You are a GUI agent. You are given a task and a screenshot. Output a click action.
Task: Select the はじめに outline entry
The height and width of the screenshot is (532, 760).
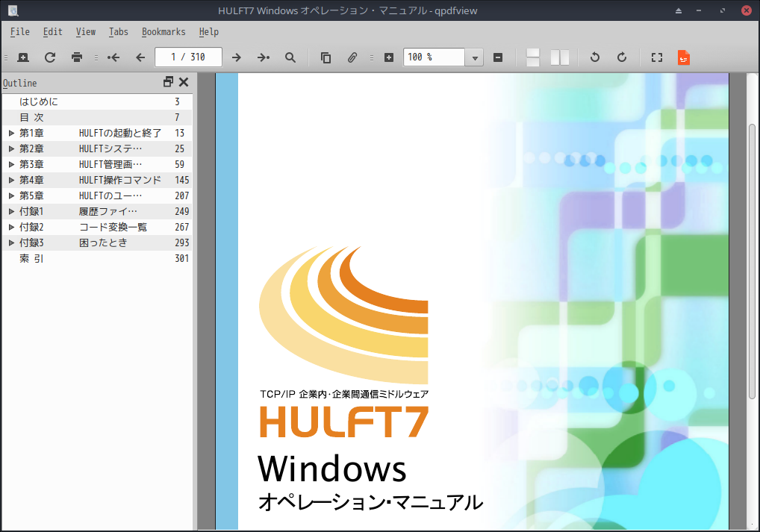click(x=39, y=101)
